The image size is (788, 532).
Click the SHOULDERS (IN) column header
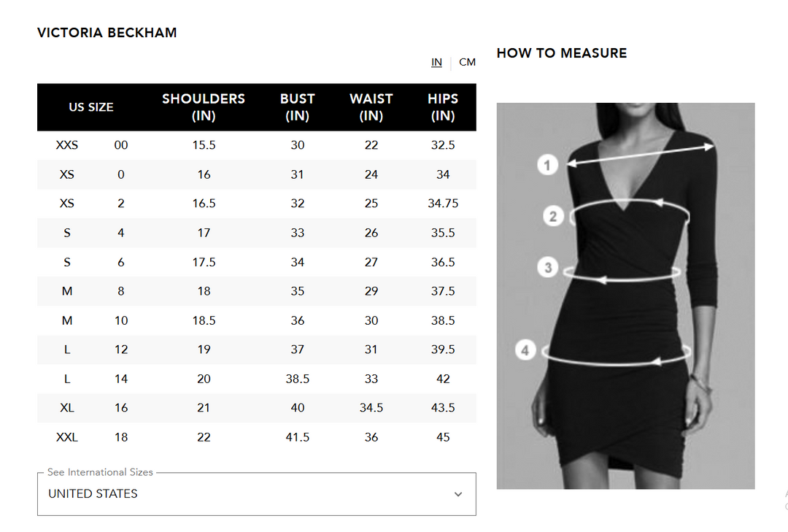[x=204, y=107]
